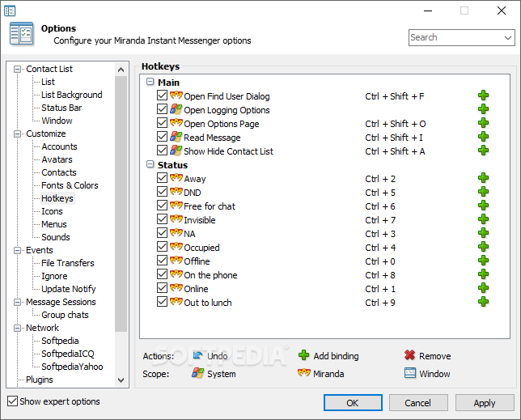Image resolution: width=521 pixels, height=420 pixels.
Task: Select the Ctrl + Shift + F hotkey binding
Action: pos(395,96)
